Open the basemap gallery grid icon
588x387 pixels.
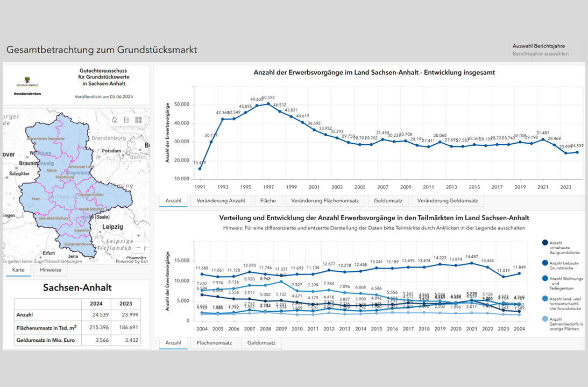click(x=138, y=120)
